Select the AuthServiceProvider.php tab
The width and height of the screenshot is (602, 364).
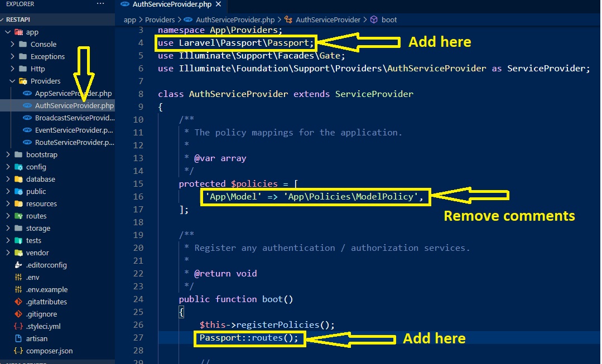(172, 4)
